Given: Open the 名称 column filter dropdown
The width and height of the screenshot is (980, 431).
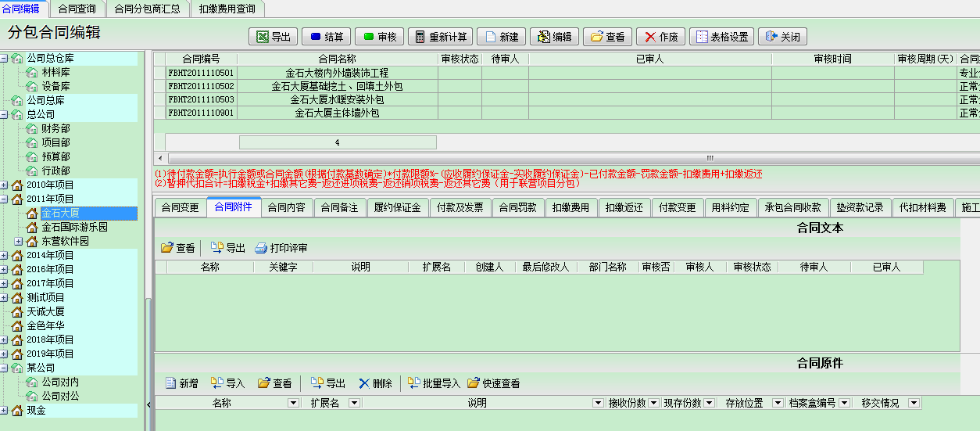Looking at the screenshot, I should tap(293, 403).
